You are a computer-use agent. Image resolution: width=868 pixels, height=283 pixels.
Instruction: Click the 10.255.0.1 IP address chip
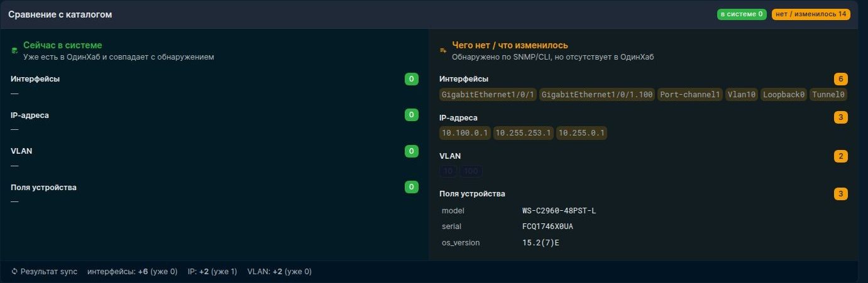[x=581, y=133]
